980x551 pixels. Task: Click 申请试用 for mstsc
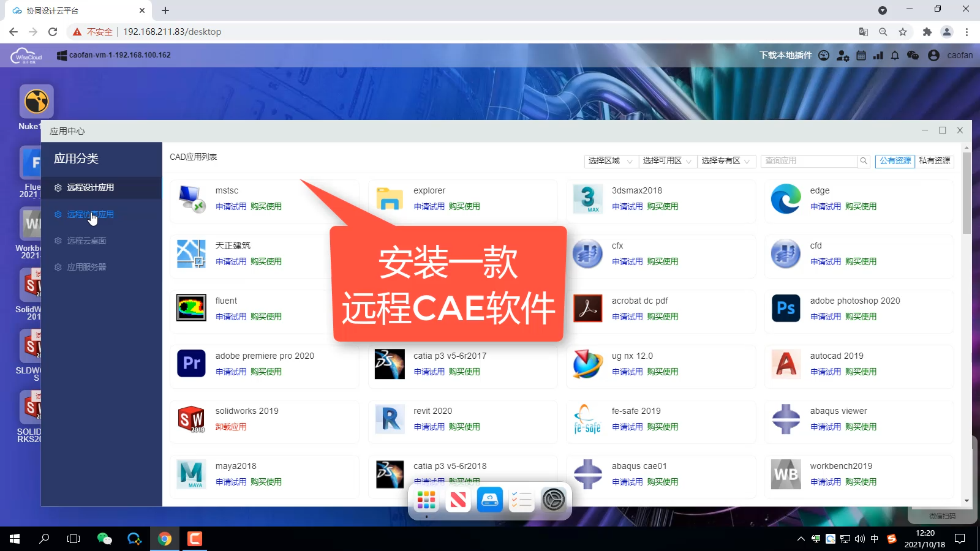[231, 206]
